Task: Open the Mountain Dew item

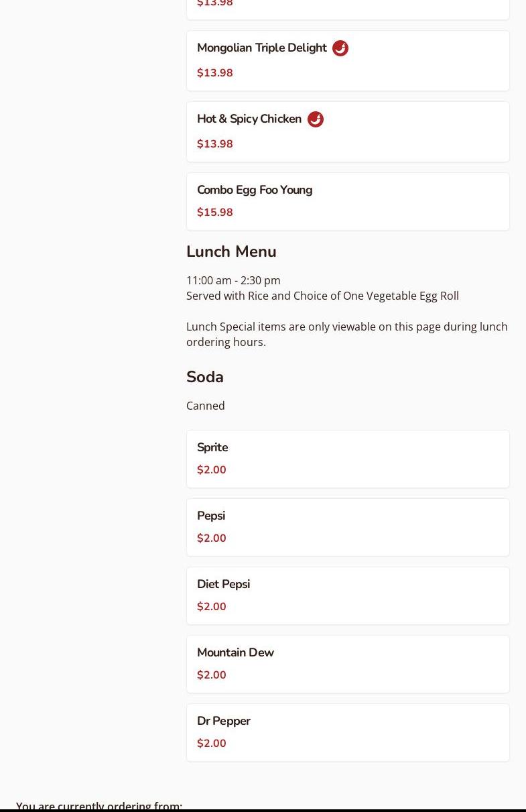Action: (235, 653)
